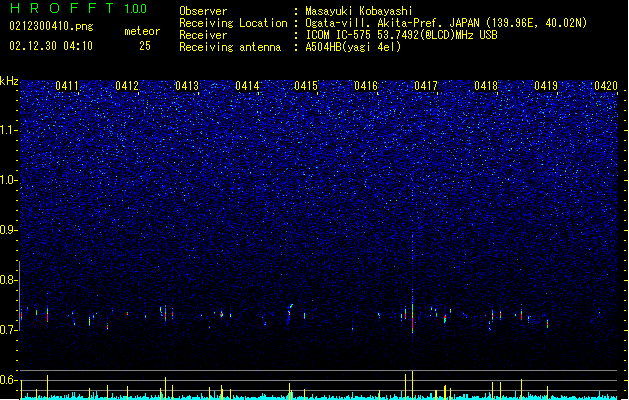Click the date stamp 02.12.30 04:10
The width and height of the screenshot is (629, 400).
click(51, 46)
